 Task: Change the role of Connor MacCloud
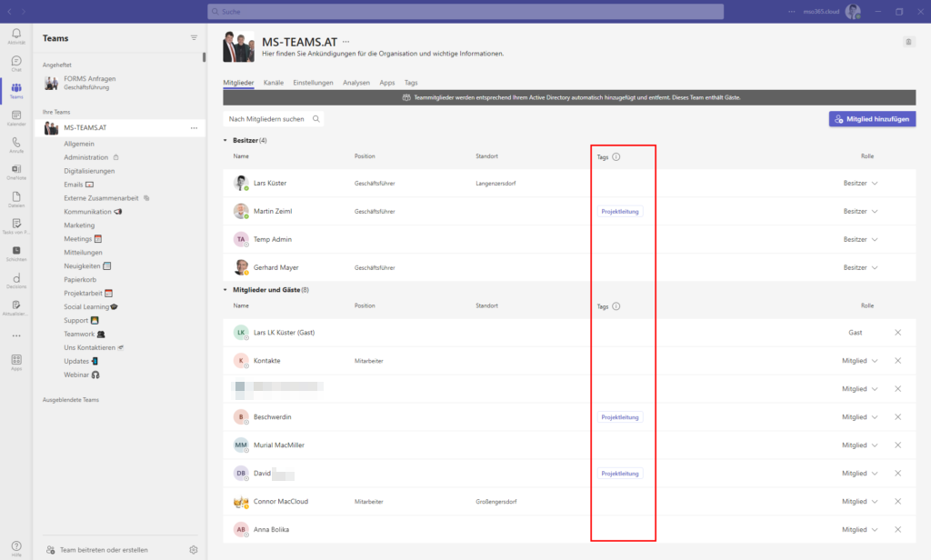click(860, 502)
